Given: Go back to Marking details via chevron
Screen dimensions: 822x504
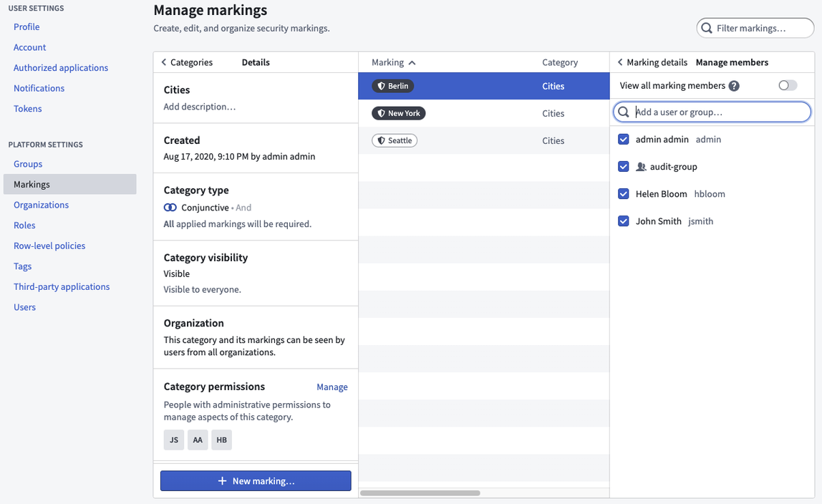Looking at the screenshot, I should click(x=620, y=62).
